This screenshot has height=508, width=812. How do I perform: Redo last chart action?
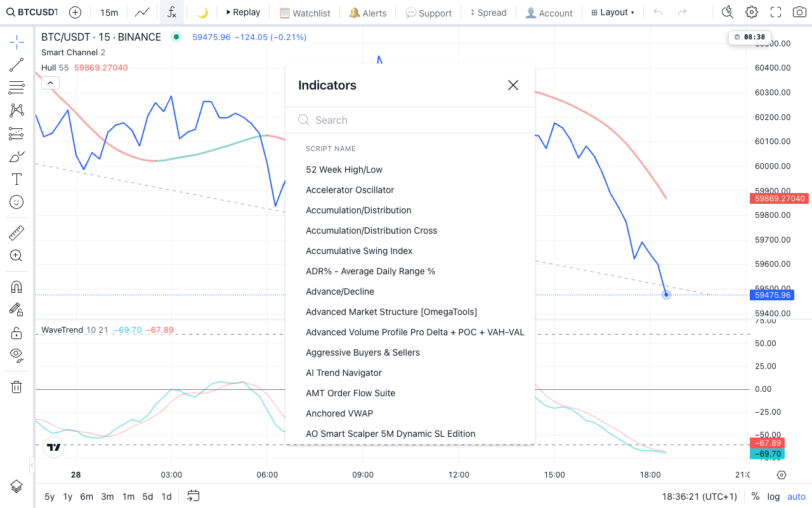pos(682,12)
